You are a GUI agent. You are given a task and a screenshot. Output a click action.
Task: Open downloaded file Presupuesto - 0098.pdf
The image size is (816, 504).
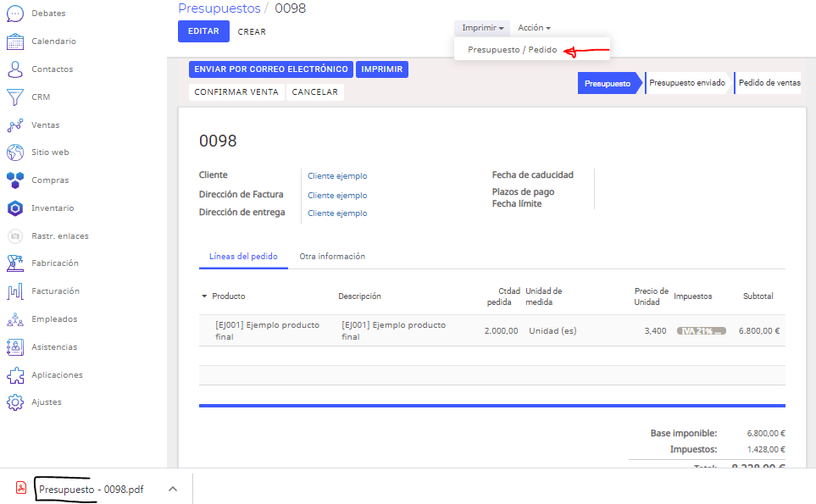[x=91, y=490]
